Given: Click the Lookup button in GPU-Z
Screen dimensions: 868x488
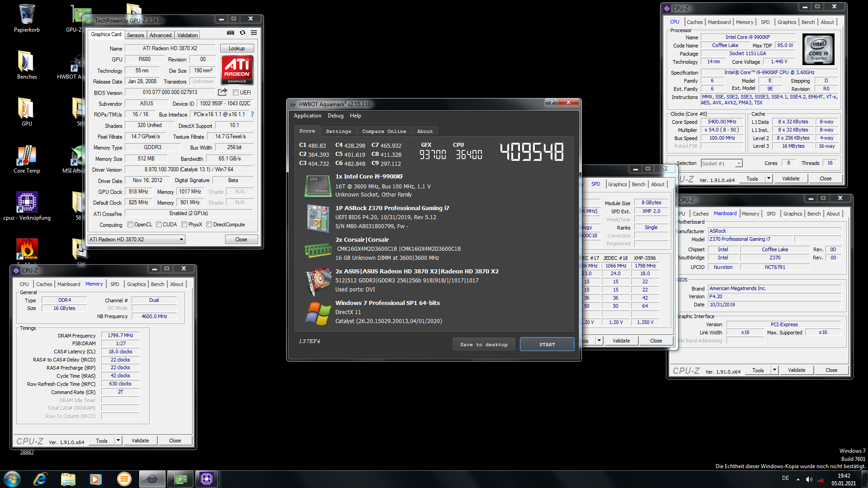Looking at the screenshot, I should [236, 48].
